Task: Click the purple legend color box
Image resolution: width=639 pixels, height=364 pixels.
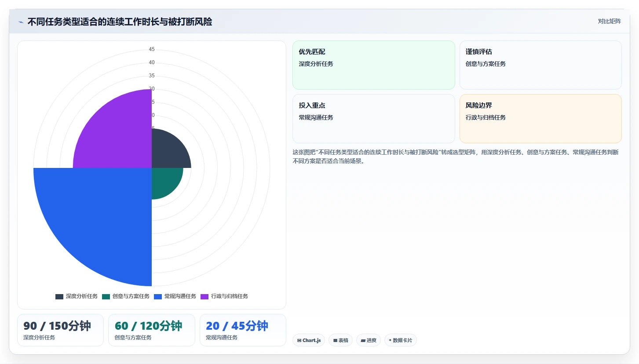Action: pos(204,297)
